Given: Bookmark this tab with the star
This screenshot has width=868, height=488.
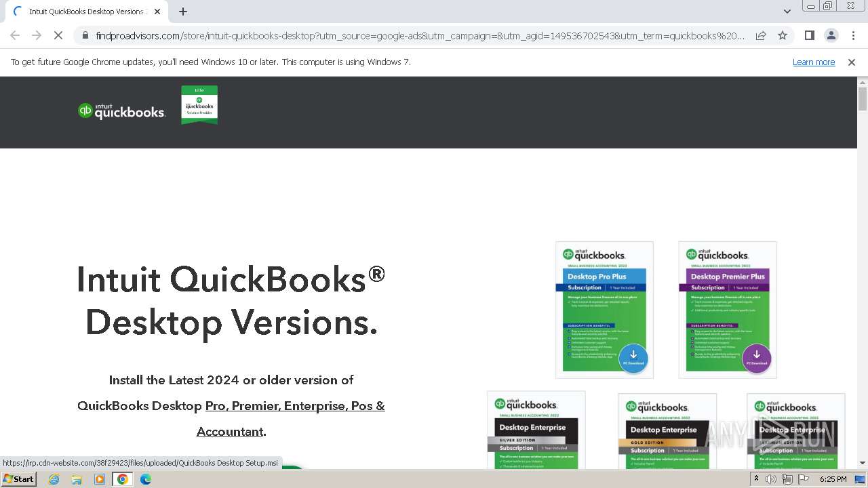Looking at the screenshot, I should pos(783,35).
